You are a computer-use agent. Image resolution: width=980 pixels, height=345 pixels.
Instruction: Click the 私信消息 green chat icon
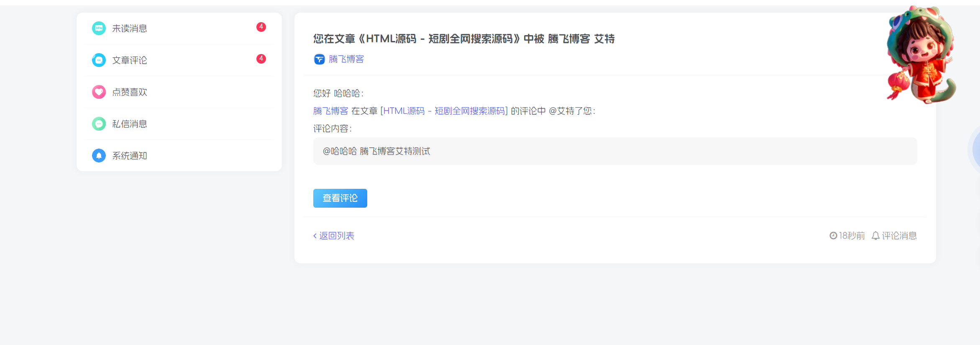point(99,124)
